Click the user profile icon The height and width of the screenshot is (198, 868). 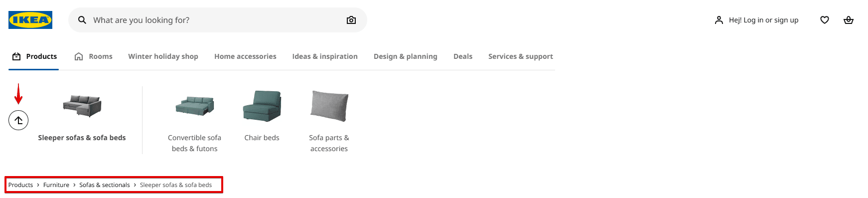pos(719,20)
